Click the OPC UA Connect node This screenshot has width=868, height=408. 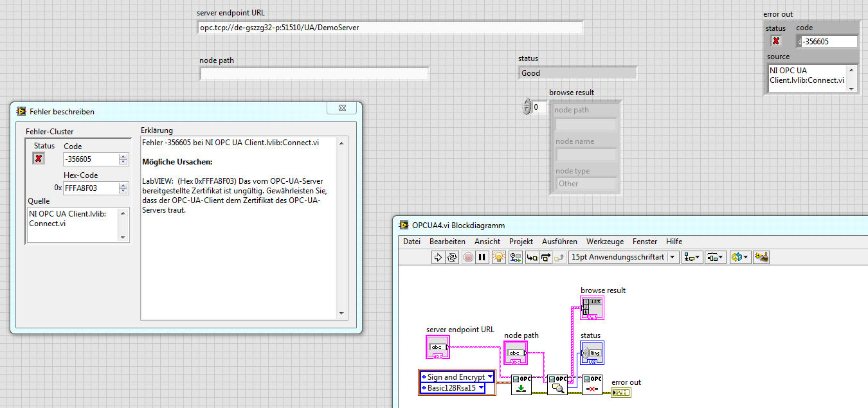pos(521,384)
